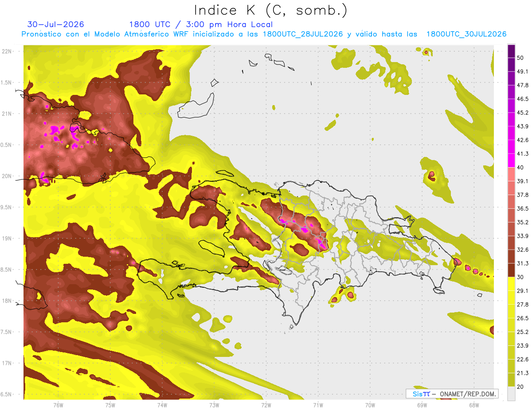Screen dimensions: 532x411
Task: Click the "74W" longitude label
Action: [162, 405]
